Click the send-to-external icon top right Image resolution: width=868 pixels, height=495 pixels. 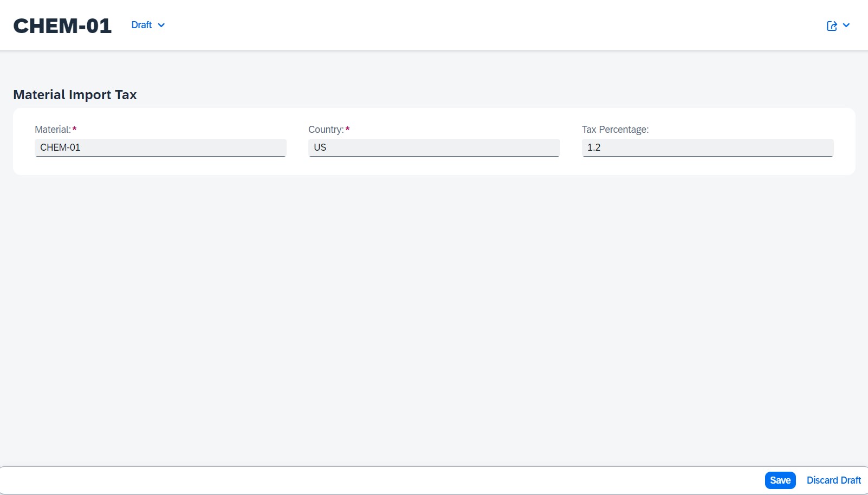coord(831,25)
